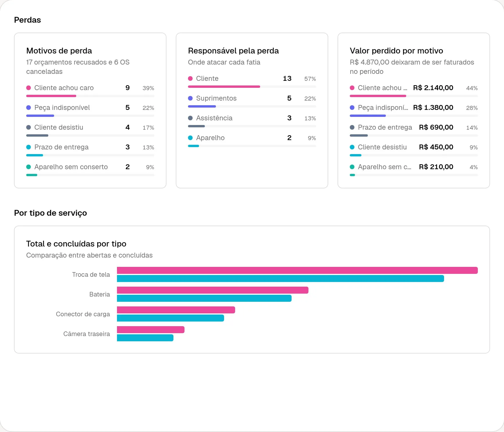504x432 pixels.
Task: Click the R$ 2.140,00 lost value
Action: (433, 88)
